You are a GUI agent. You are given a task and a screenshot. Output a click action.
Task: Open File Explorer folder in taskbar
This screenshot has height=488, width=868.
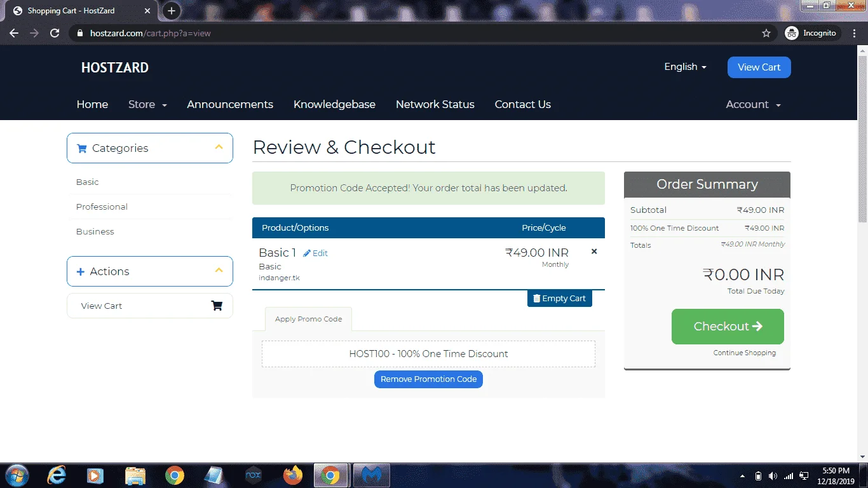135,475
